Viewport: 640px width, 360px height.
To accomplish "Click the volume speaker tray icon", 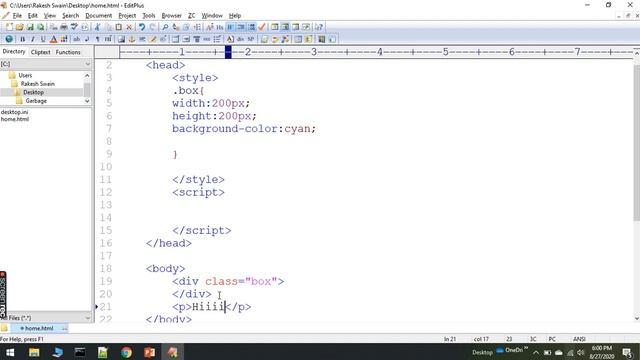I will (580, 352).
